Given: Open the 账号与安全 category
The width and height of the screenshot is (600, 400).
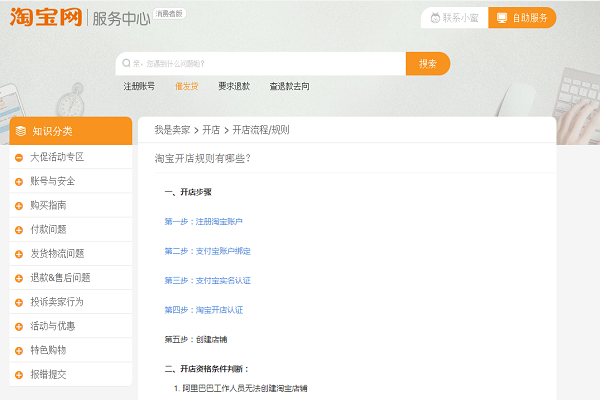Looking at the screenshot, I should click(52, 181).
